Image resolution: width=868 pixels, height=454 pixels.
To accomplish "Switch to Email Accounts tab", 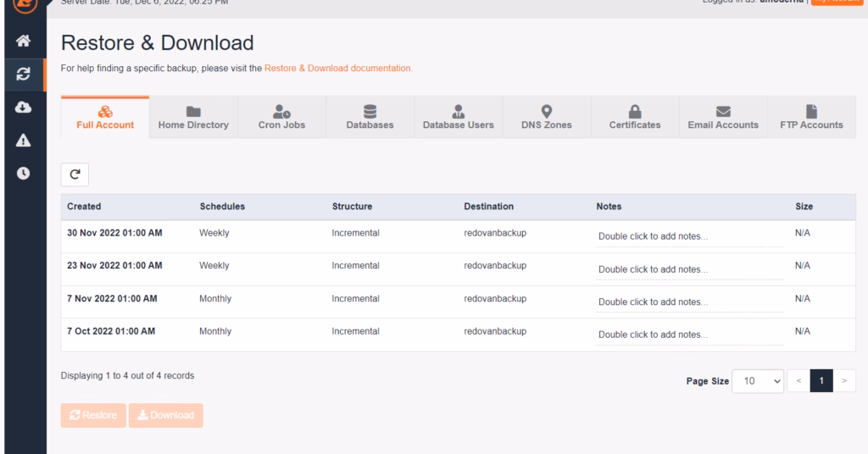I will click(723, 117).
